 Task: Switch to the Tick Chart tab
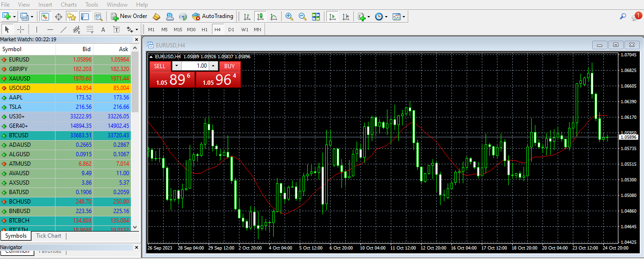(x=48, y=236)
